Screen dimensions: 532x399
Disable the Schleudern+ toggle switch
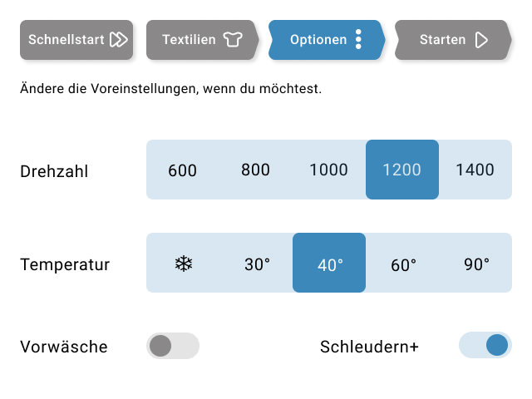pyautogui.click(x=485, y=345)
